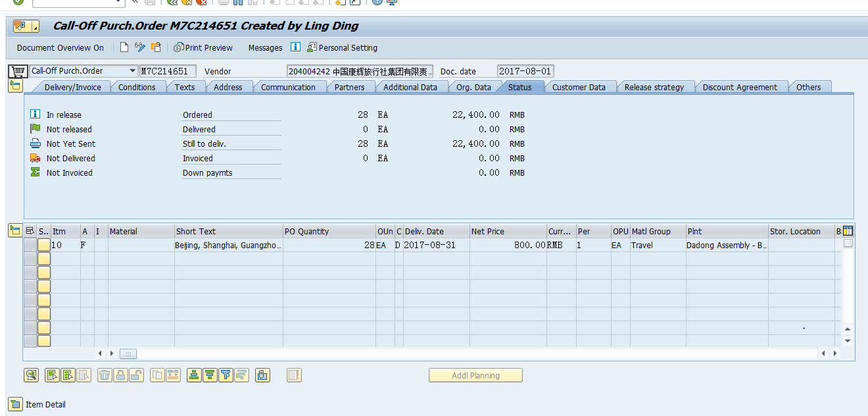
Task: Toggle Display/Change mode pencil-glasses icon
Action: (140, 47)
